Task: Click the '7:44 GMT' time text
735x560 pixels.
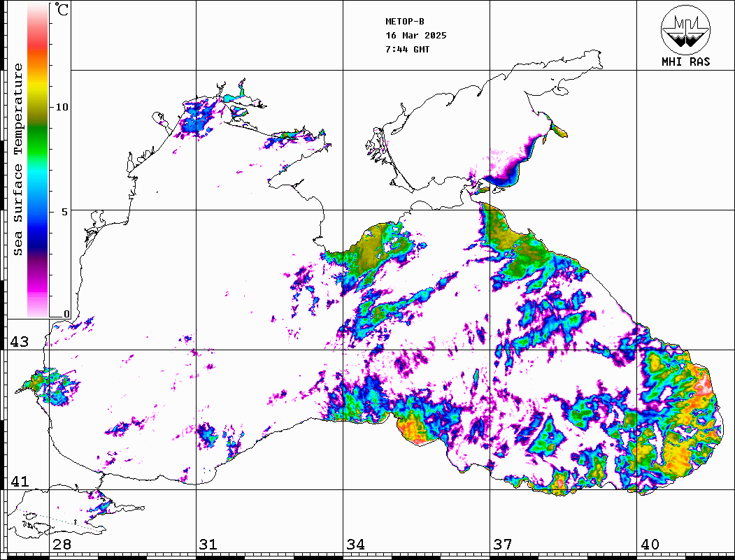Action: pos(407,49)
